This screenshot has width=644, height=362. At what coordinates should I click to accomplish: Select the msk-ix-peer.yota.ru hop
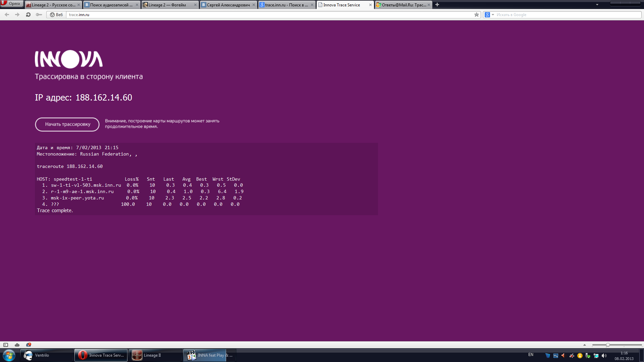77,198
